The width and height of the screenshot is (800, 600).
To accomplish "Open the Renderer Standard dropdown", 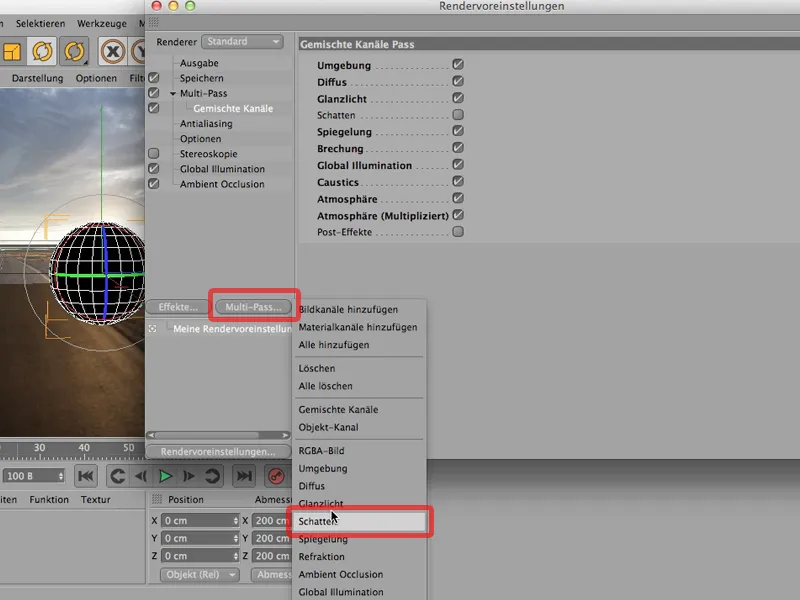I will tap(242, 41).
